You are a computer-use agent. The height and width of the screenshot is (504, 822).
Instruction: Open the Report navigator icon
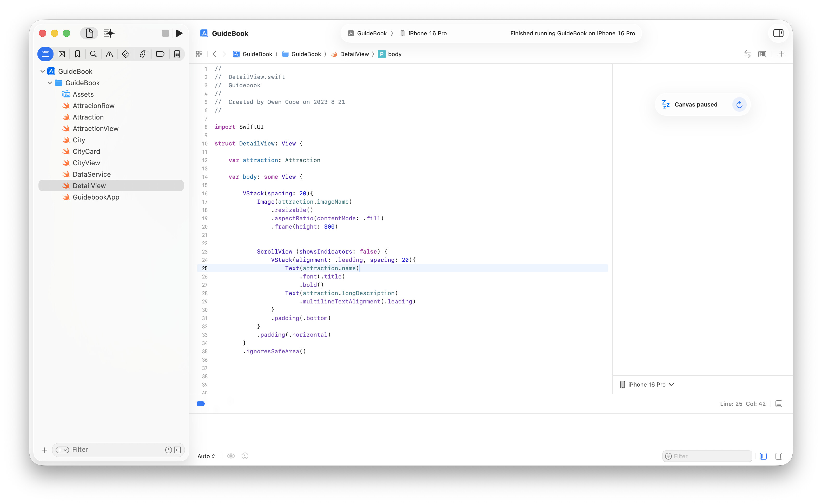coord(177,54)
